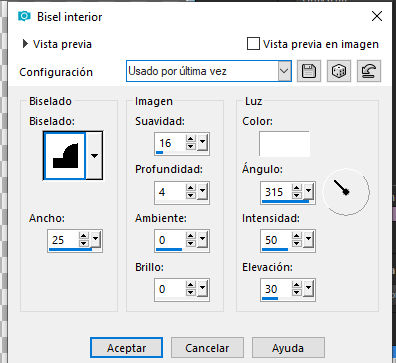This screenshot has width=396, height=363.
Task: Increase Ancho with the up arrow
Action: (83, 236)
